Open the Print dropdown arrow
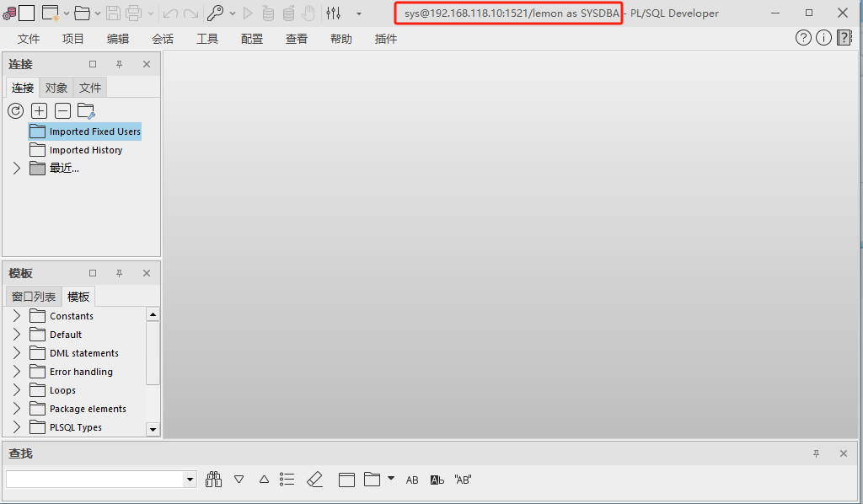Viewport: 863px width, 504px height. (x=150, y=13)
